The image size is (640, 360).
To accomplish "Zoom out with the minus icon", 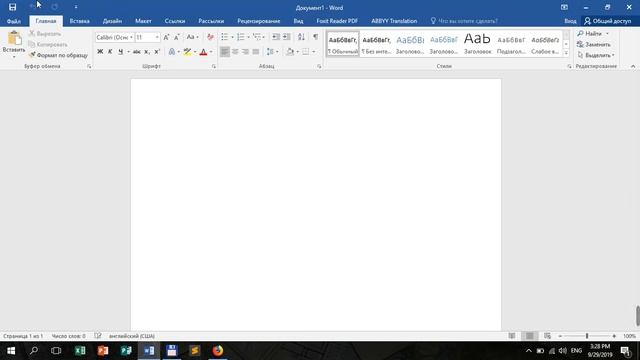I will [560, 336].
